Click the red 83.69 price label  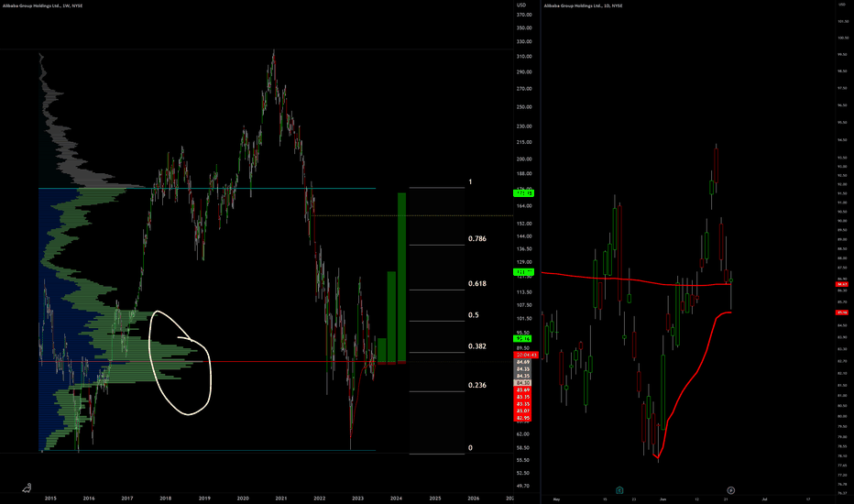click(523, 390)
